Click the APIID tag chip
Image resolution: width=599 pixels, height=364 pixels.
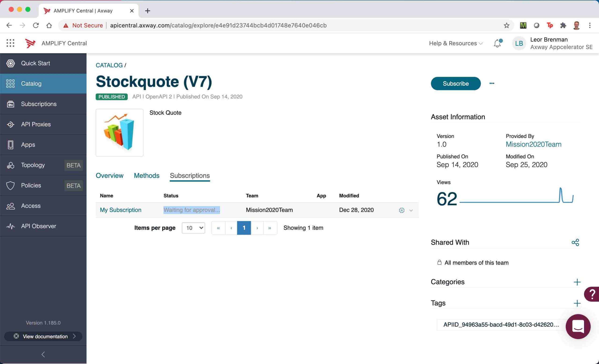click(x=501, y=325)
